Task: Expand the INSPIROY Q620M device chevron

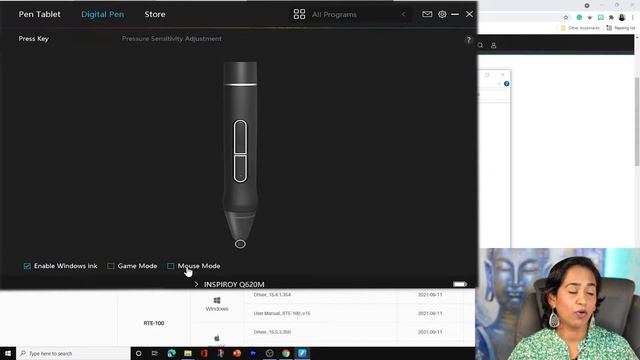Action: coord(196,284)
